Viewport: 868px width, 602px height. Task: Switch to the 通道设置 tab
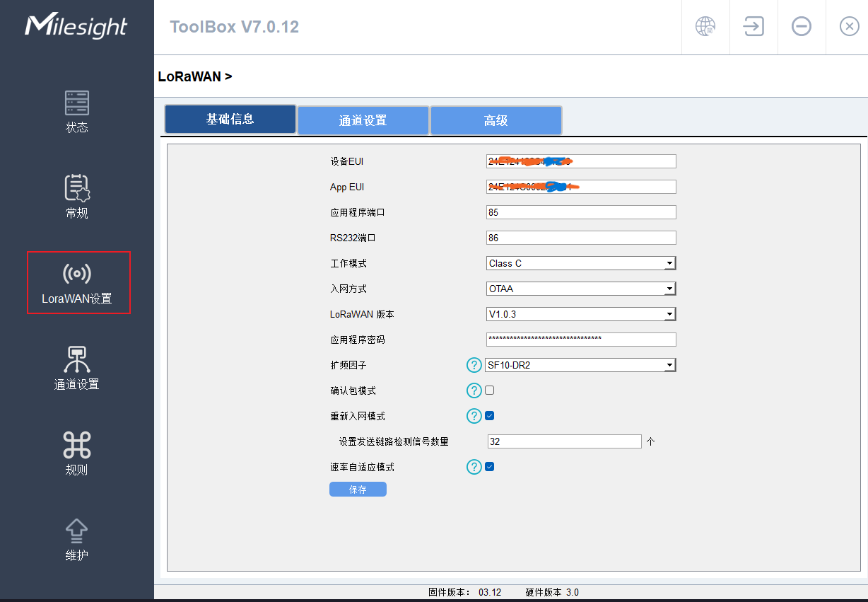363,120
